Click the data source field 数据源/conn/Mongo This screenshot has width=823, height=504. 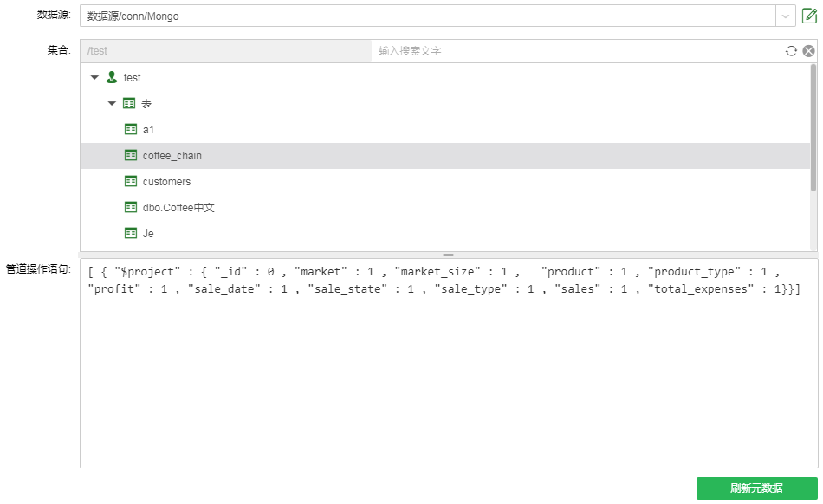[x=428, y=16]
